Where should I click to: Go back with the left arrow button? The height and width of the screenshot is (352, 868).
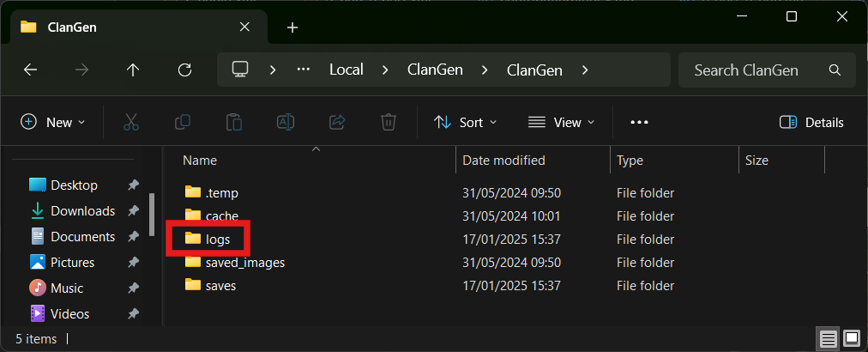[x=30, y=70]
